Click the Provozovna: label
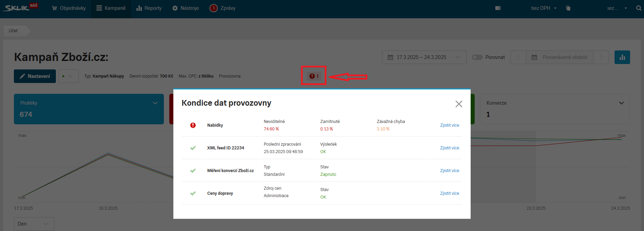 click(230, 76)
